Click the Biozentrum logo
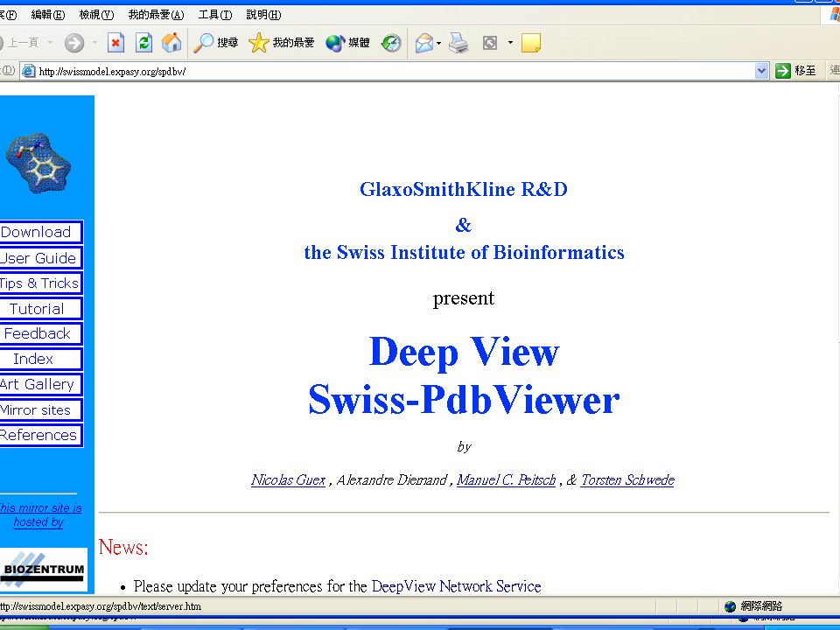 tap(43, 570)
